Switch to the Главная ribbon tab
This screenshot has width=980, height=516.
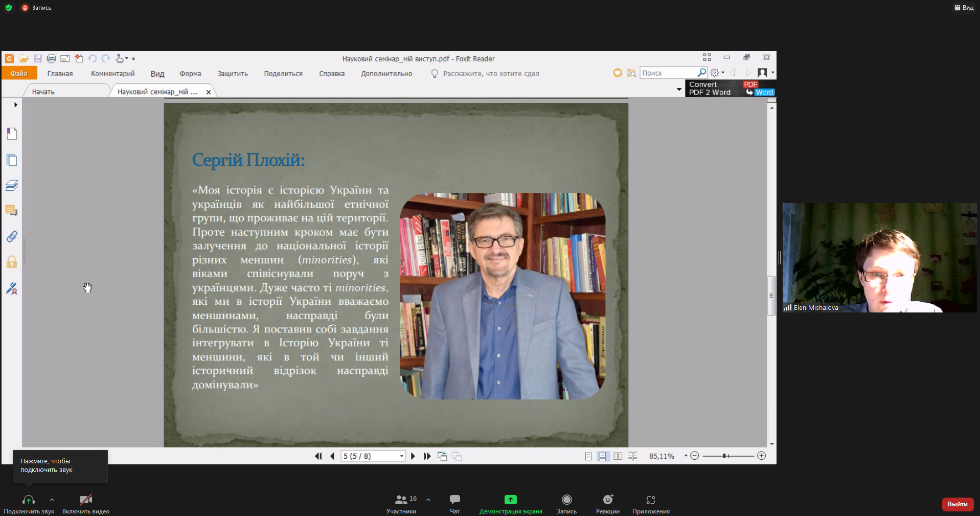[x=60, y=74]
